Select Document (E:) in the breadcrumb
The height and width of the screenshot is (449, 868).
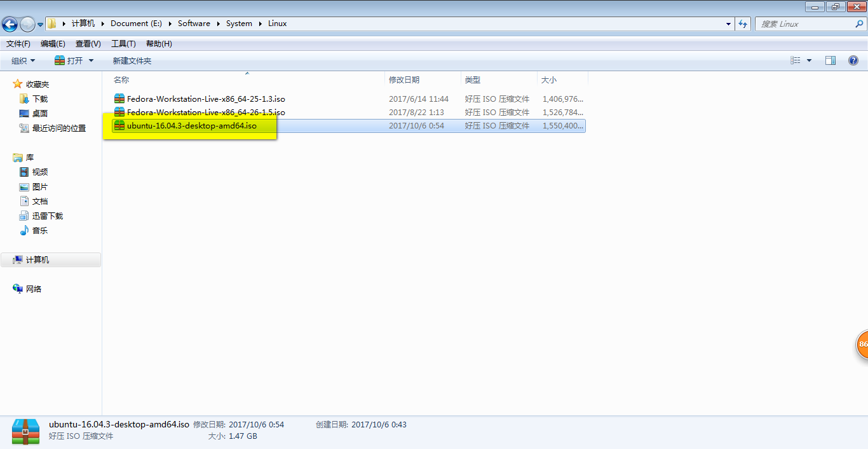coord(136,24)
